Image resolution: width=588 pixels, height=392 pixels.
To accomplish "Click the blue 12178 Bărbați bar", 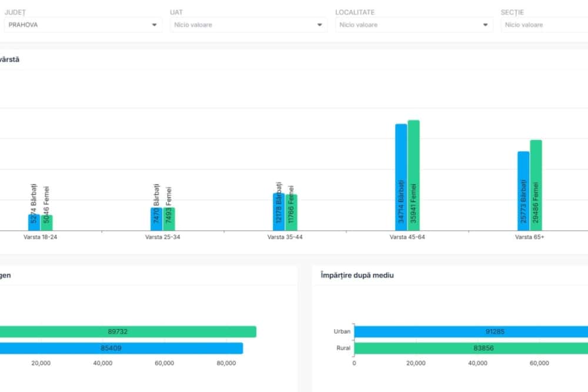I will 279,212.
